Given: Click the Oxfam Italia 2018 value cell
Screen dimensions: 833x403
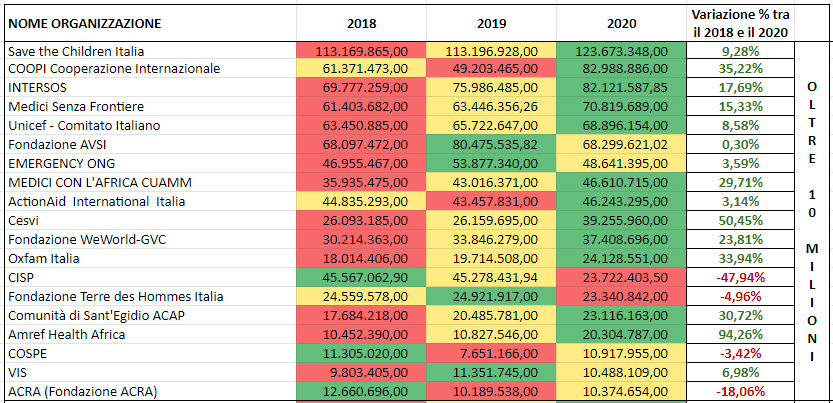Looking at the screenshot, I should pyautogui.click(x=361, y=258).
